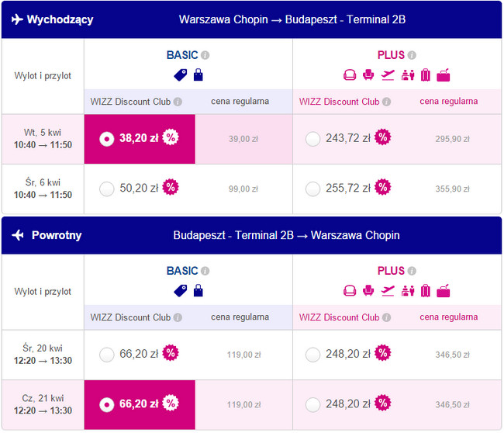This screenshot has height=433, width=504.
Task: Click plane takeoff icon under return PLUS
Action: (x=388, y=291)
